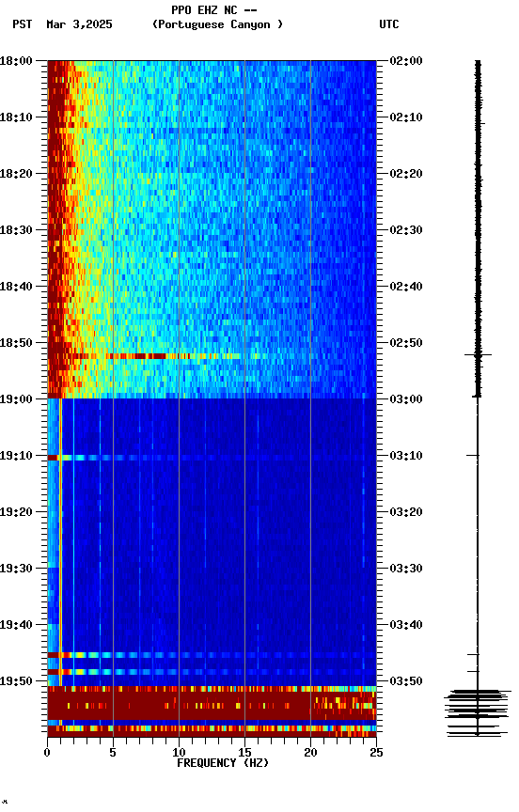Click the 'UTC' timezone label

click(389, 24)
